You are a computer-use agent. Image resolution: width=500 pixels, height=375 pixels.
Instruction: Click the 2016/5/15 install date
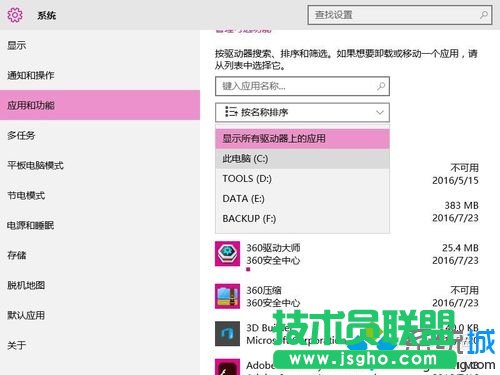click(x=455, y=180)
